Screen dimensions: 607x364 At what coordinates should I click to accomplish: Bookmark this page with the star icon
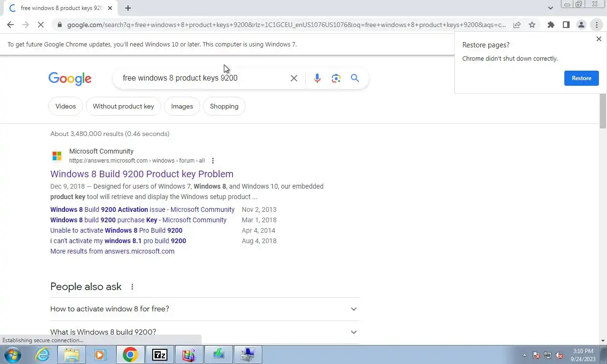pos(532,25)
